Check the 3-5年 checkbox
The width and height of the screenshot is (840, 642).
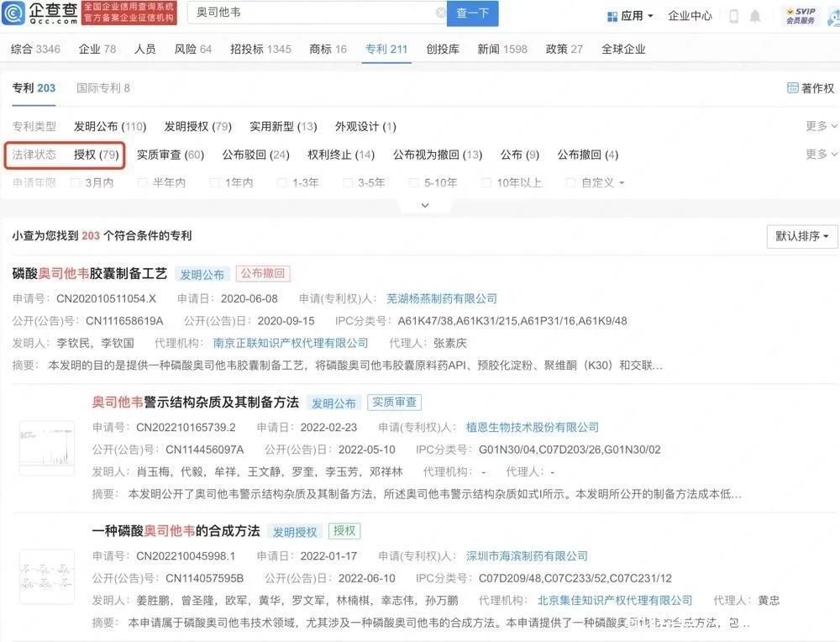click(x=347, y=182)
